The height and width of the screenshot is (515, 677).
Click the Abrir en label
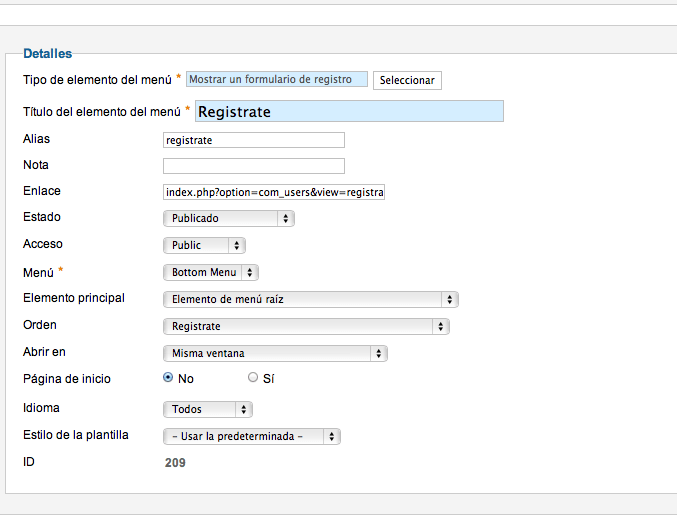click(44, 352)
